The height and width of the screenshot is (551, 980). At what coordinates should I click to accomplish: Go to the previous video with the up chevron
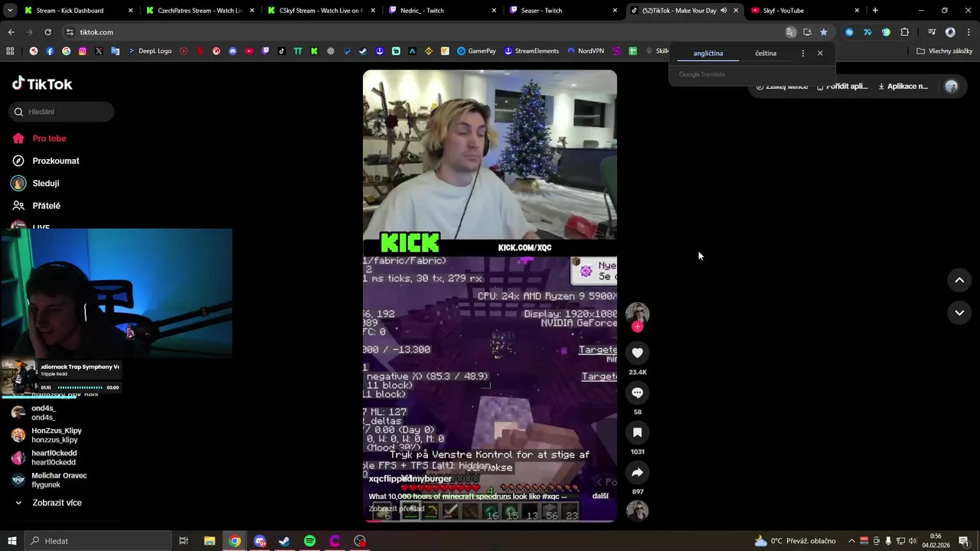click(x=959, y=280)
